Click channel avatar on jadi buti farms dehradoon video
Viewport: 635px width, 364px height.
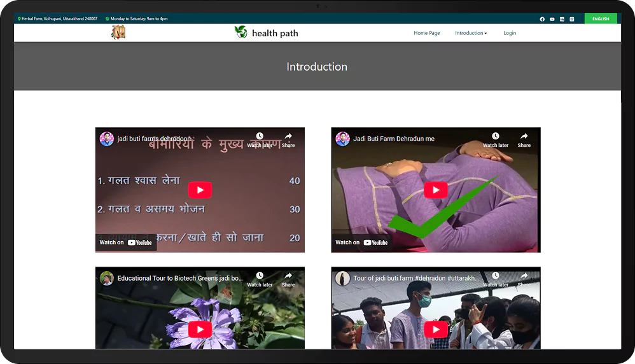[x=107, y=139]
